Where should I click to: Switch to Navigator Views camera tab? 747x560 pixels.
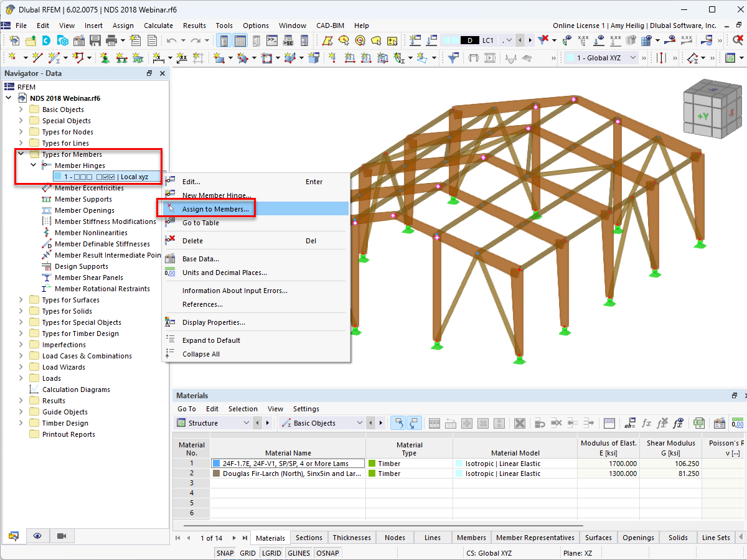61,536
